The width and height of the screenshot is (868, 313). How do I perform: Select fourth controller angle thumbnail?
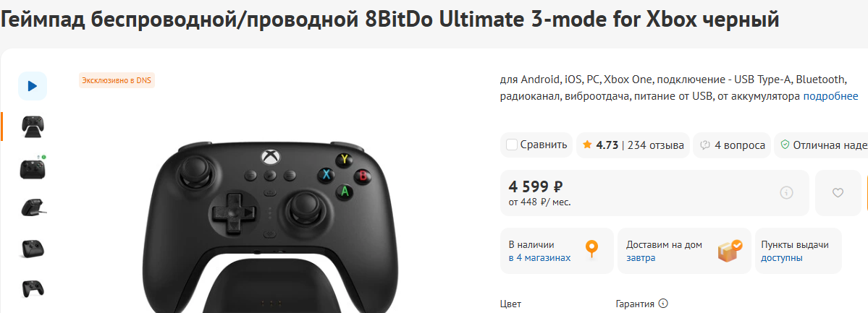click(33, 248)
